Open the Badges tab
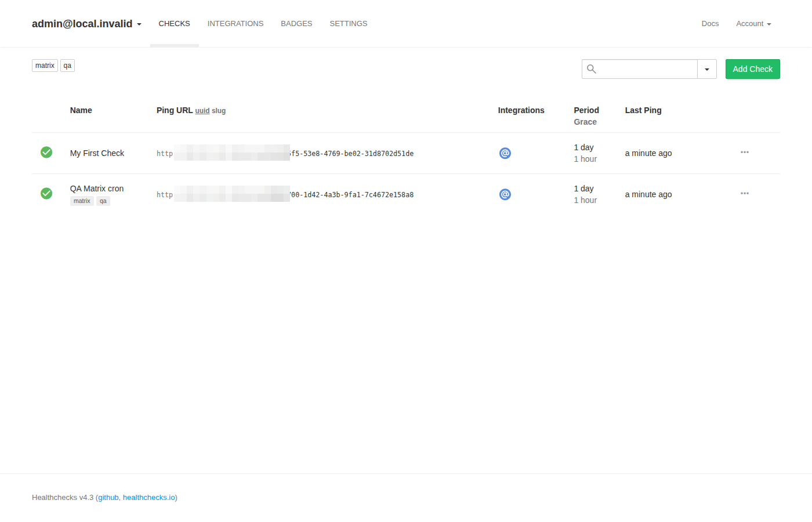This screenshot has width=812, height=522. pyautogui.click(x=296, y=24)
